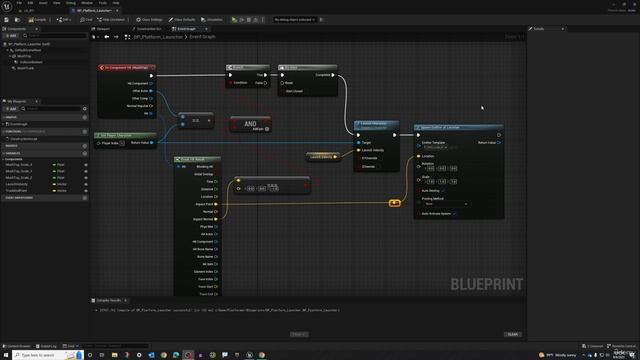
Task: Toggle visibility eye for MeshTop_Scale_Z variable
Action: (86, 178)
